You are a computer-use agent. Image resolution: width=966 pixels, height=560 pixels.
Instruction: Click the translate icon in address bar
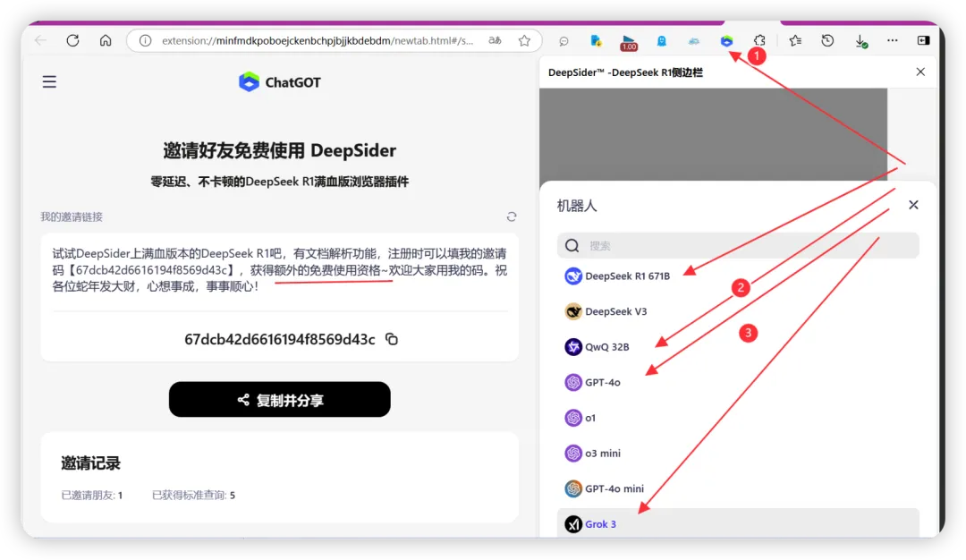pyautogui.click(x=495, y=40)
